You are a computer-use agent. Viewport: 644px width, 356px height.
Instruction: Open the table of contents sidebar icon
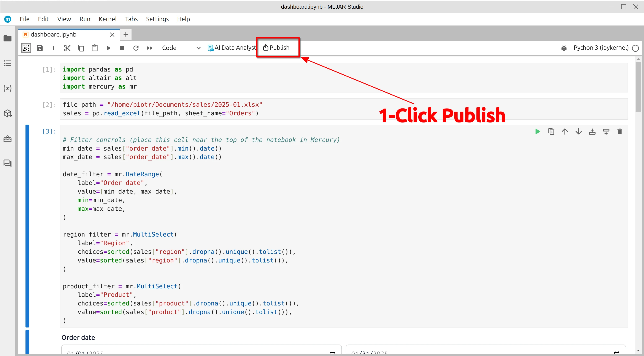click(x=8, y=63)
